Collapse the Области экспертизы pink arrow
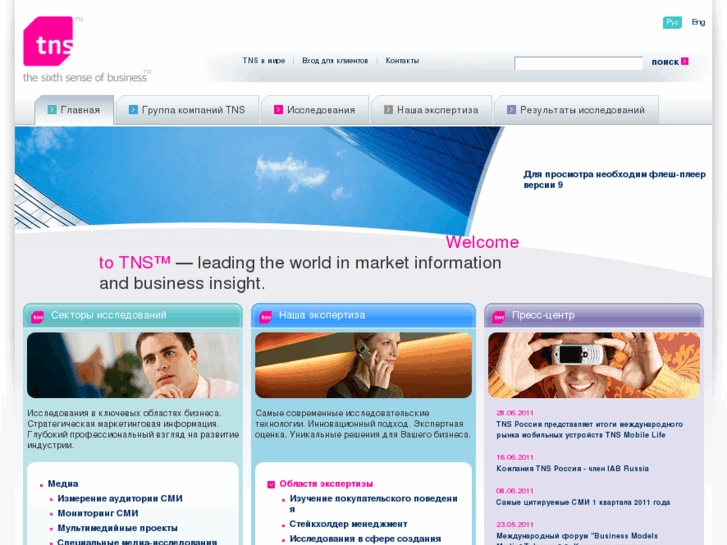727x545 pixels. (271, 485)
